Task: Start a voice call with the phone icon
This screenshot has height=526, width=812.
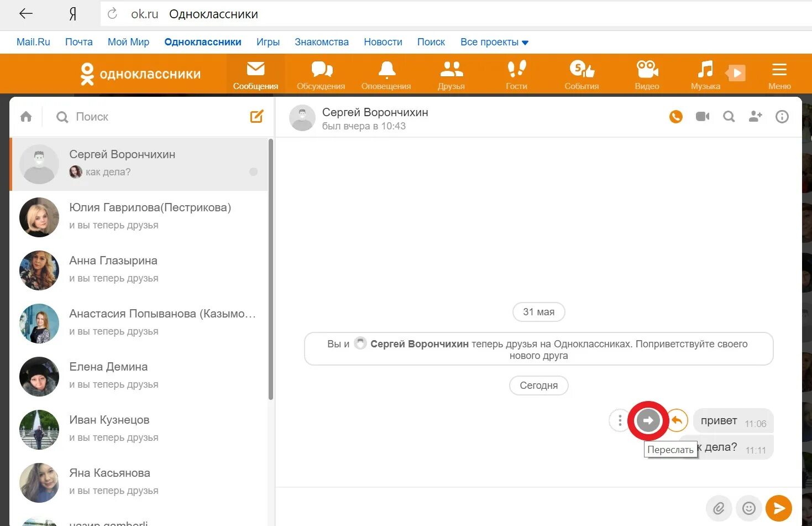Action: coord(676,117)
